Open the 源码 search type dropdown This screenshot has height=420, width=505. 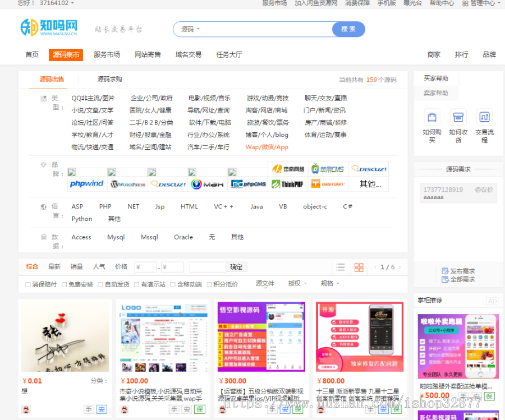click(x=190, y=29)
